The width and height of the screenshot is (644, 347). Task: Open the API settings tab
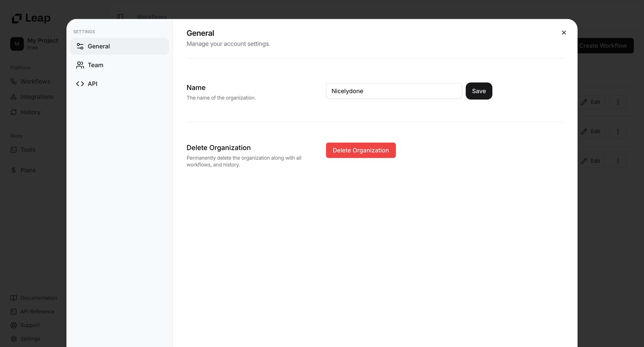[119, 84]
